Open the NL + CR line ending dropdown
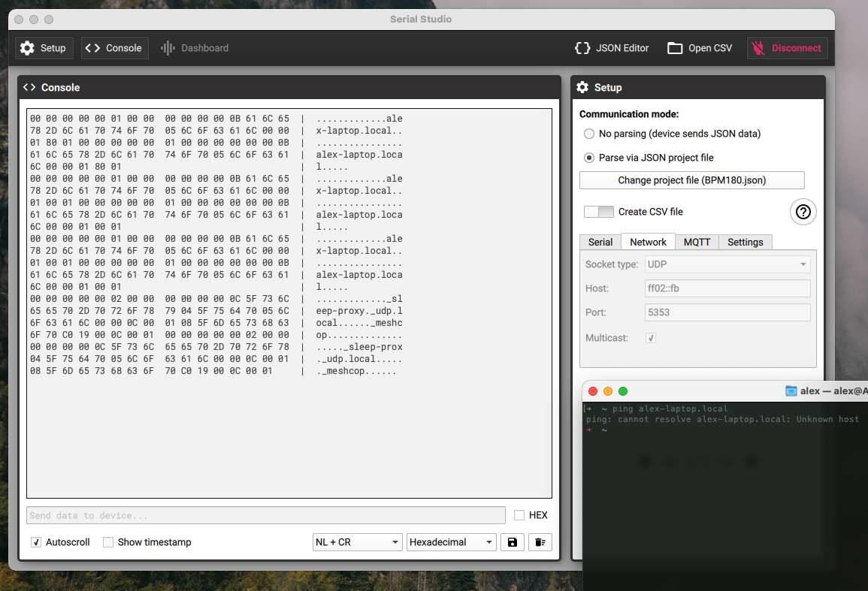 pyautogui.click(x=357, y=541)
